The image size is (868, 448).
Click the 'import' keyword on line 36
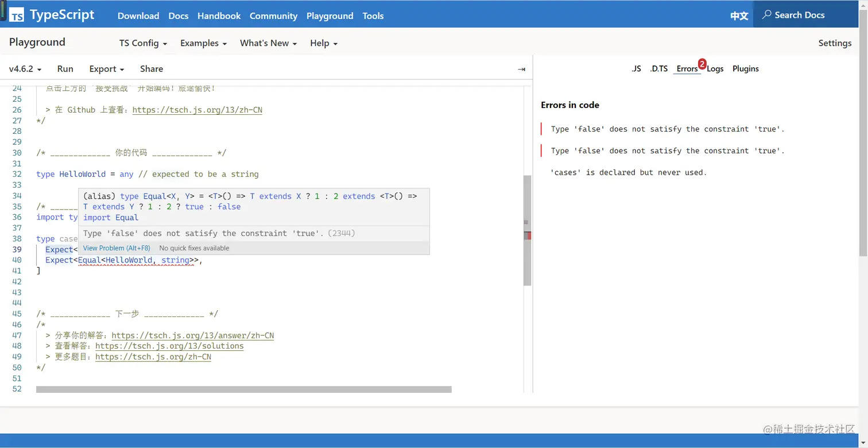(x=50, y=217)
